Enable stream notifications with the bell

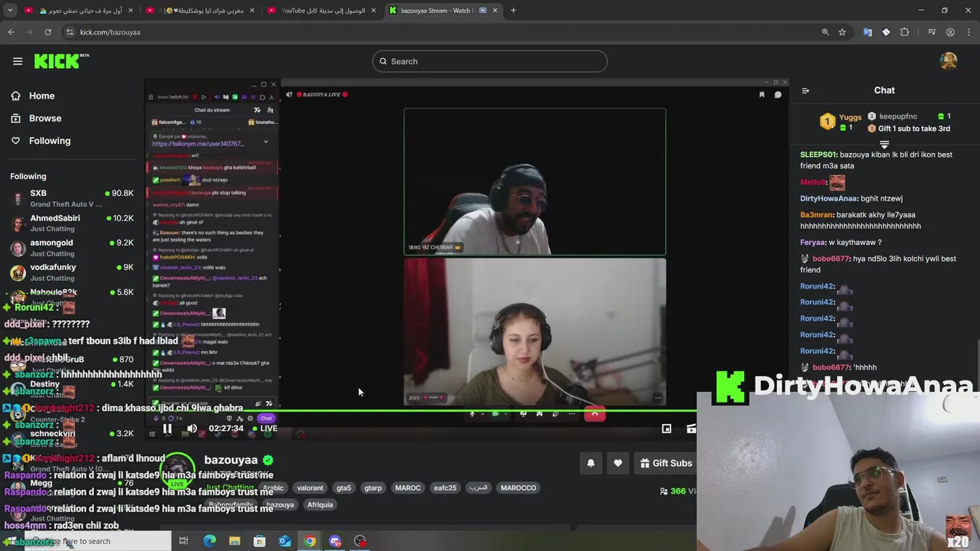[590, 463]
